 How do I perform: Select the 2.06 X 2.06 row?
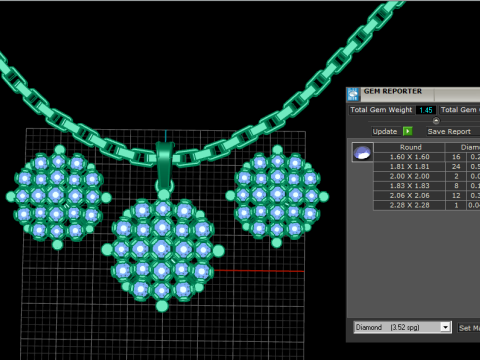(x=427, y=196)
